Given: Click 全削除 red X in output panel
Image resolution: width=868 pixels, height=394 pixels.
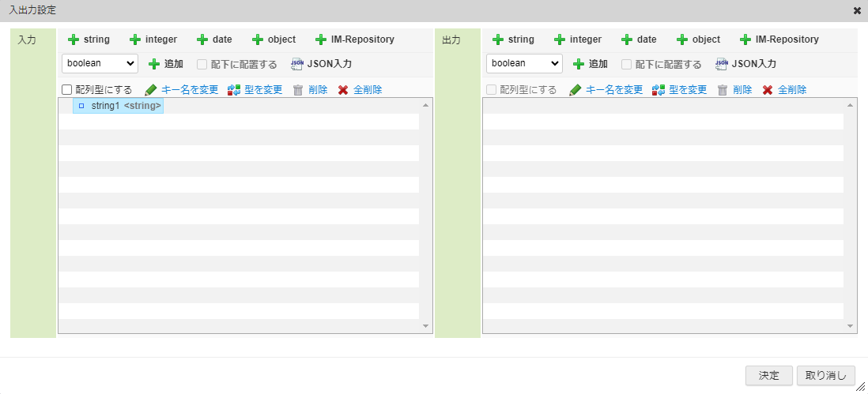Looking at the screenshot, I should [x=768, y=90].
